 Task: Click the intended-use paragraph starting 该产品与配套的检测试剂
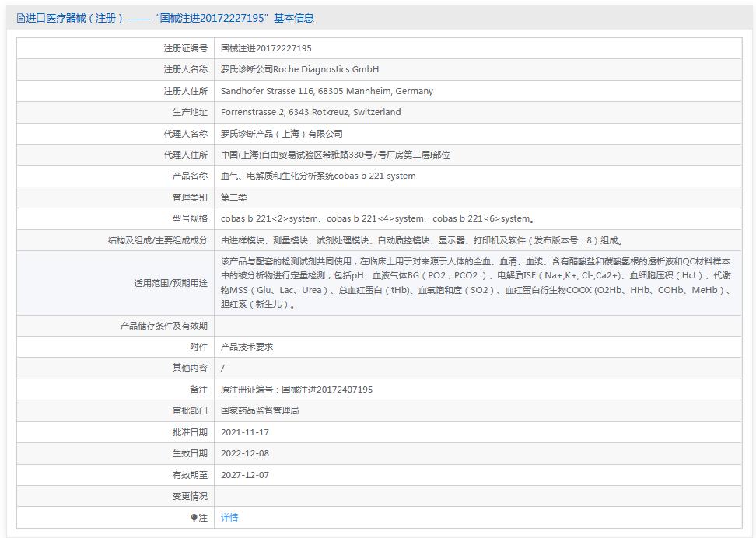click(x=476, y=283)
